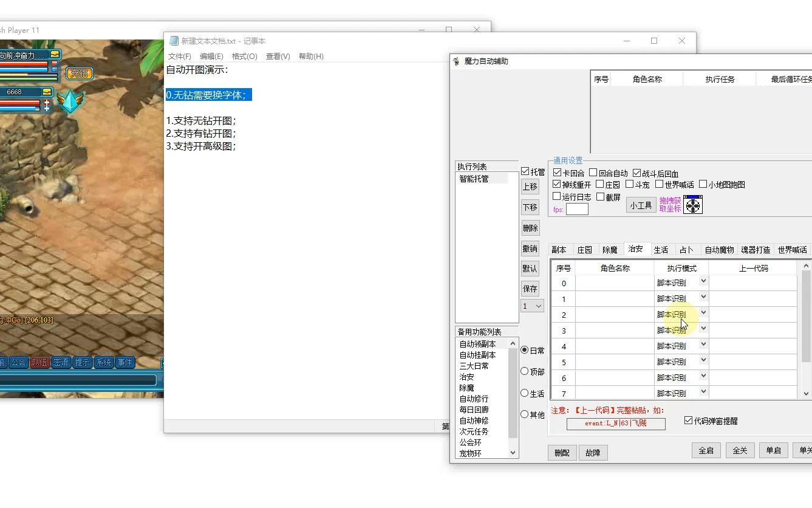The height and width of the screenshot is (508, 812).
Task: Select the 队伍 chat channel tab in game
Action: pos(40,362)
